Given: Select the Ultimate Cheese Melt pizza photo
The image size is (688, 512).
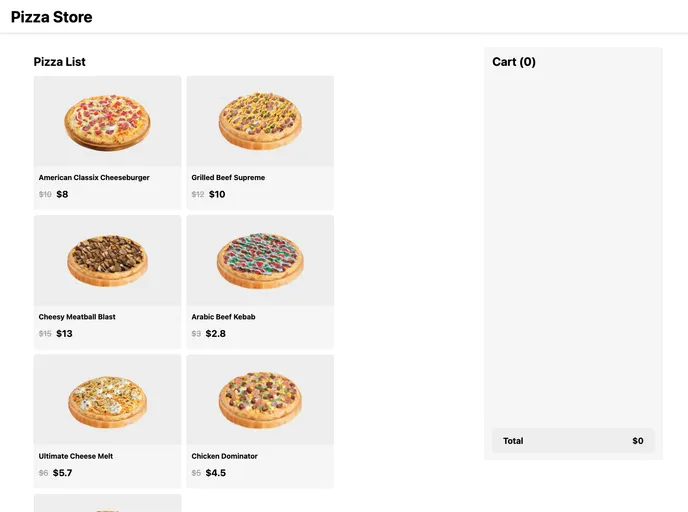Looking at the screenshot, I should 107,400.
